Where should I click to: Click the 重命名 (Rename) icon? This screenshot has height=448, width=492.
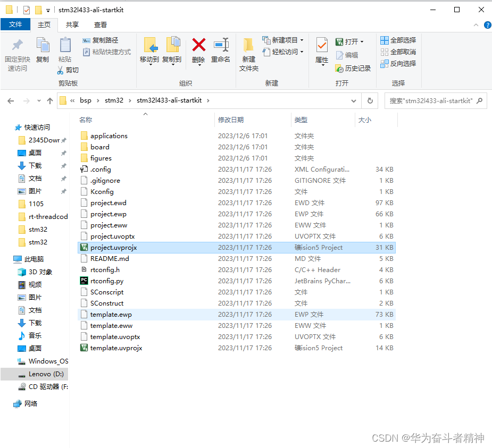[x=221, y=50]
